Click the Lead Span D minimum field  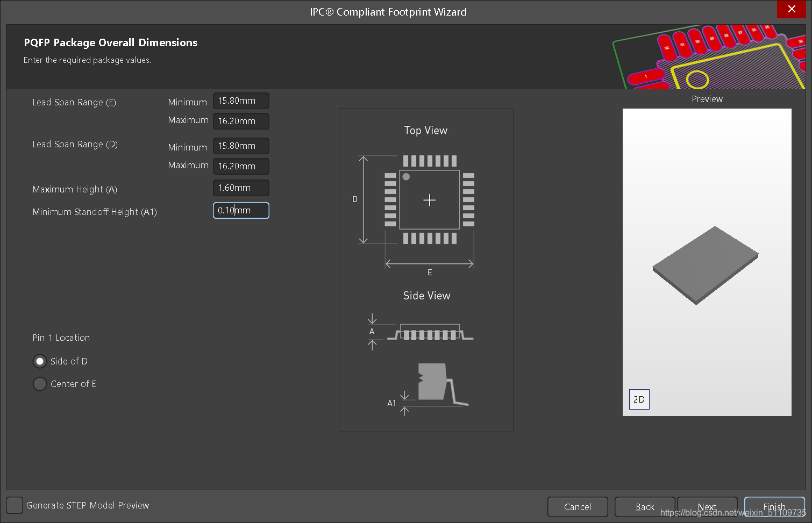(241, 146)
